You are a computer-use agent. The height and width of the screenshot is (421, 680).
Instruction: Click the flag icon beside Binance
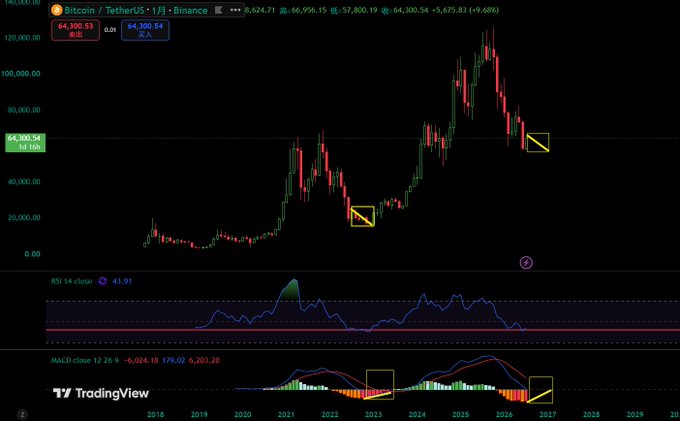219,10
